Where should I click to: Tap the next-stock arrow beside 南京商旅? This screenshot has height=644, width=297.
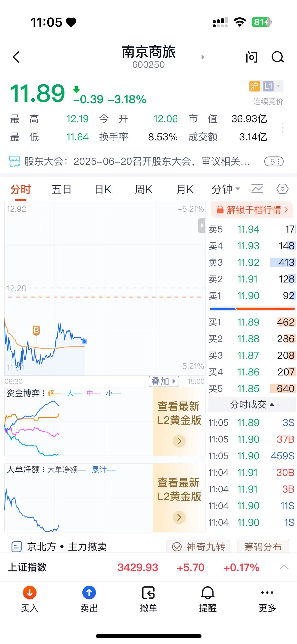[203, 57]
